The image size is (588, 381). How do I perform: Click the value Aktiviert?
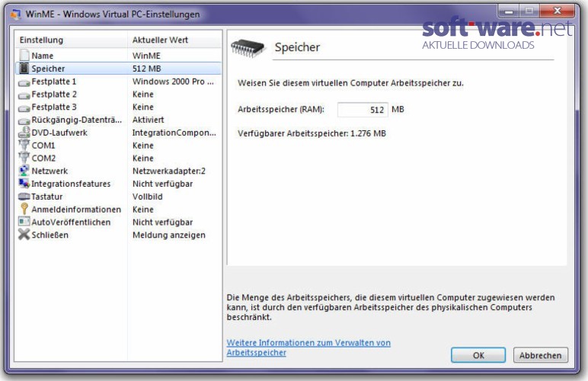pos(148,120)
